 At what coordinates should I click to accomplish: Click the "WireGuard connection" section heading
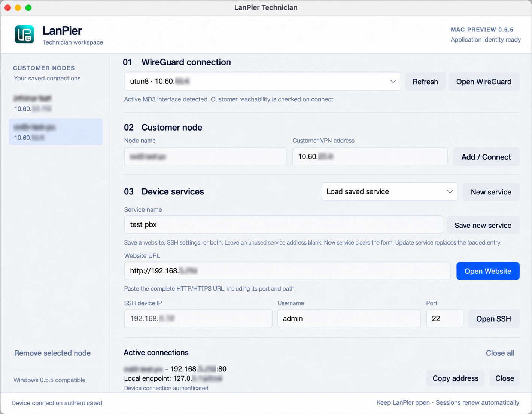(x=186, y=62)
